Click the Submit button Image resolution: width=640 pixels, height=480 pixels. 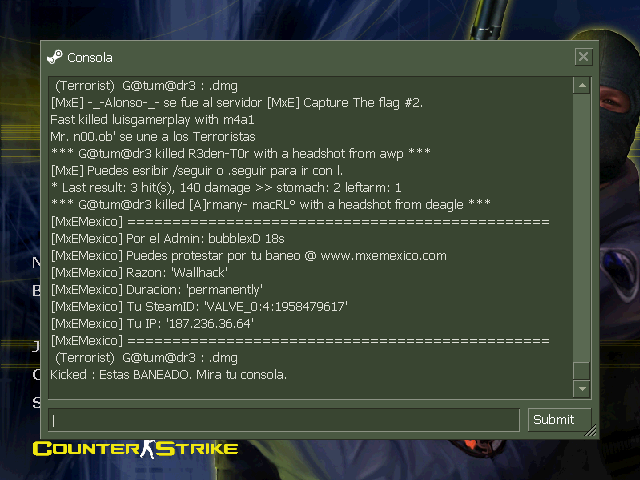(559, 420)
